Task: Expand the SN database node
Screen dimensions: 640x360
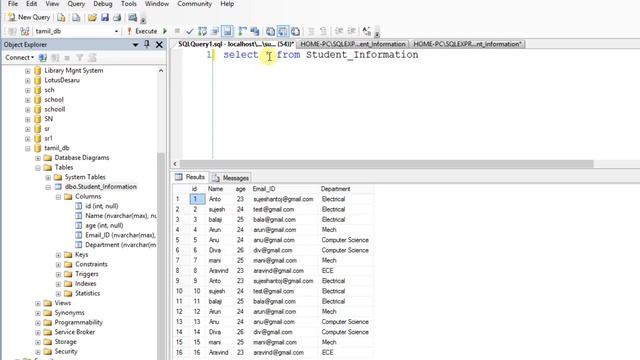Action: (27, 119)
